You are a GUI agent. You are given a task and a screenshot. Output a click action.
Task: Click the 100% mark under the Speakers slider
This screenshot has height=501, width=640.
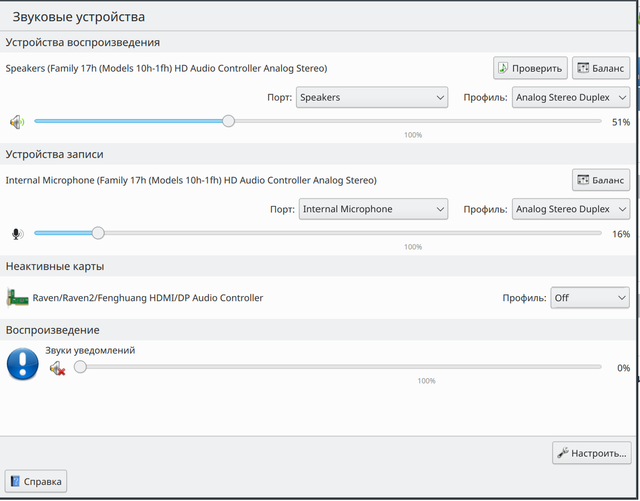click(413, 135)
